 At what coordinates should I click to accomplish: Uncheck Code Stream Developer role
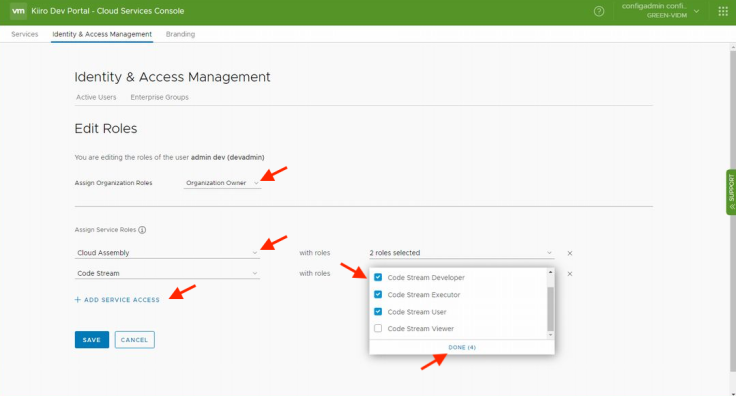point(378,277)
